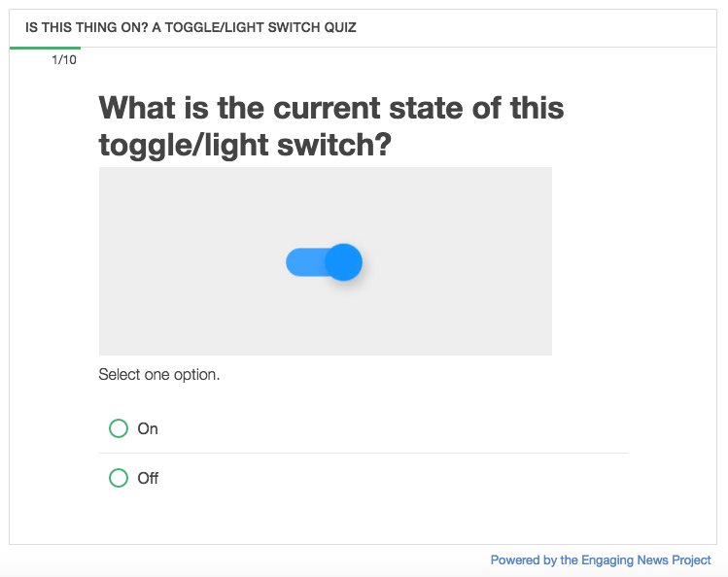Click the first line of the question heading

330,107
